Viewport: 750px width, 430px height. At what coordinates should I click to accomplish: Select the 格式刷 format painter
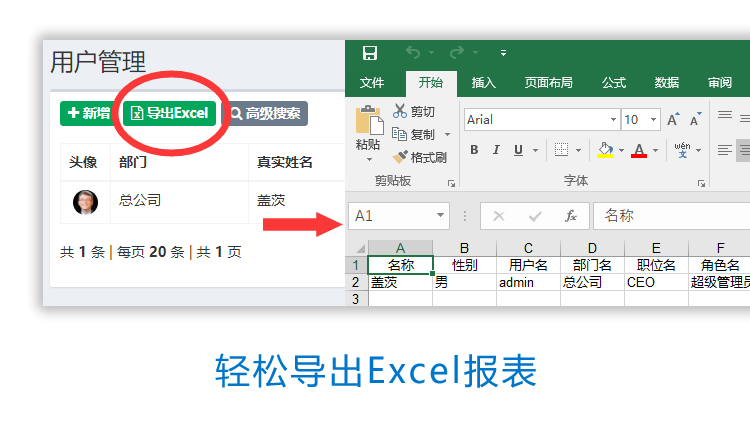click(x=419, y=157)
